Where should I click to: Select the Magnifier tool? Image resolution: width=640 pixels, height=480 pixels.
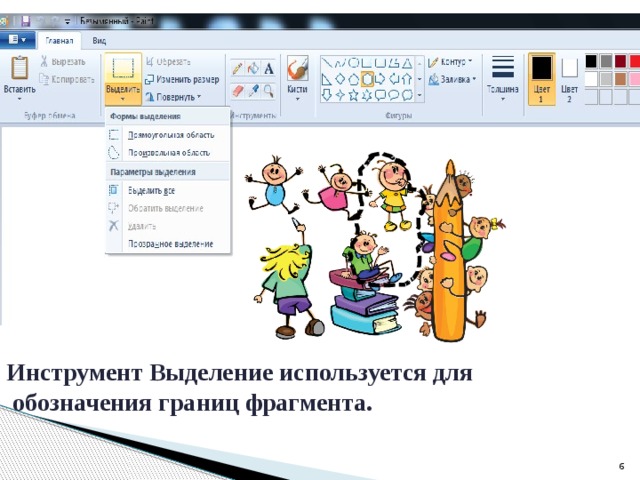click(x=269, y=91)
